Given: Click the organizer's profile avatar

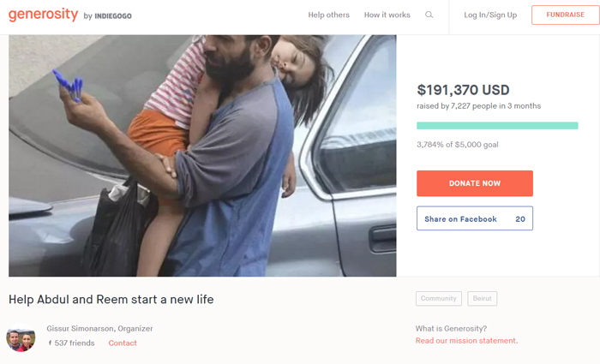Looking at the screenshot, I should click(21, 338).
